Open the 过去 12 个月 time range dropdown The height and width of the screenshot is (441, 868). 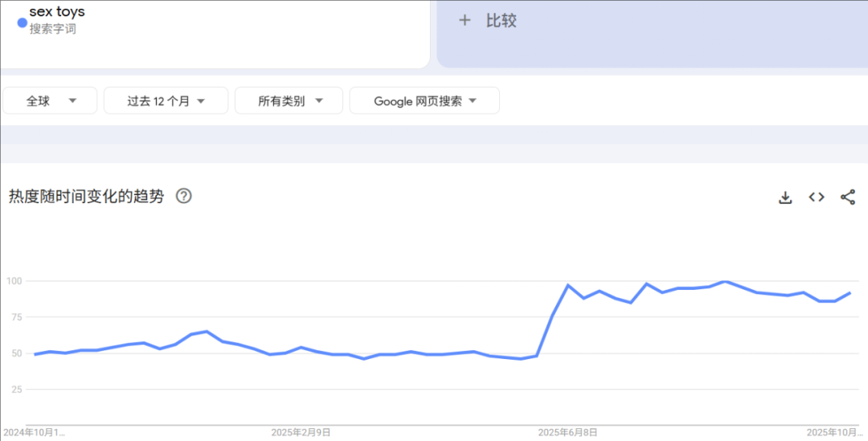(166, 101)
